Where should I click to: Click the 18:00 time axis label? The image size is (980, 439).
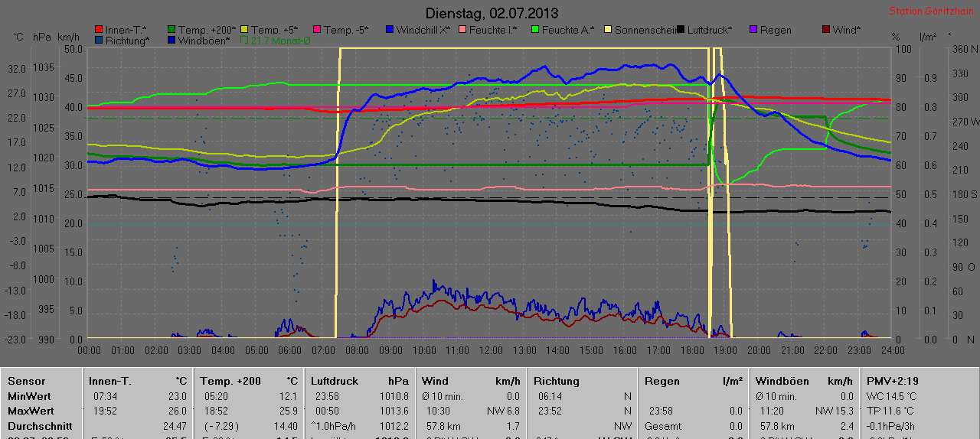pyautogui.click(x=691, y=350)
